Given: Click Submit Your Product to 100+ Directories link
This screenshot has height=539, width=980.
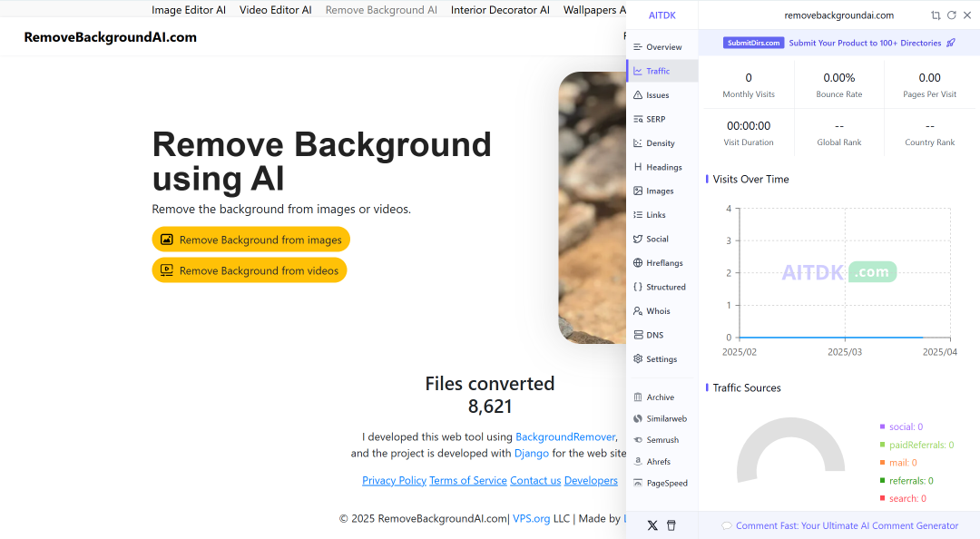Looking at the screenshot, I should (865, 43).
